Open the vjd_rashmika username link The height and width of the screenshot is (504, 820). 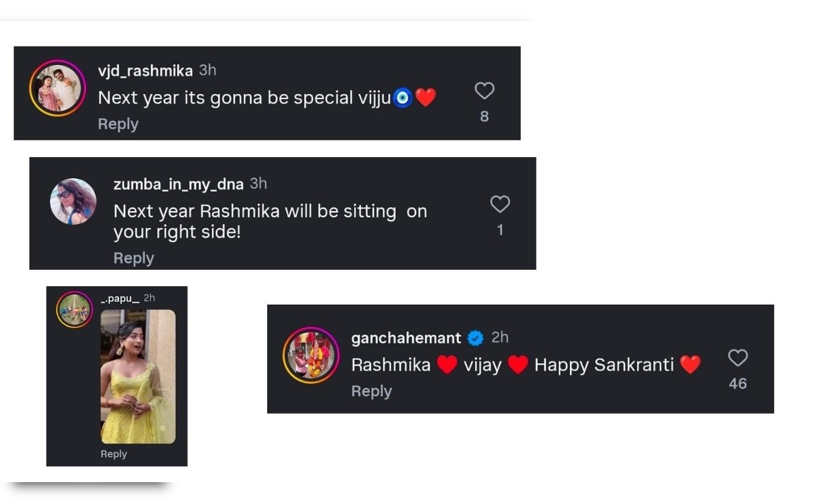(145, 71)
